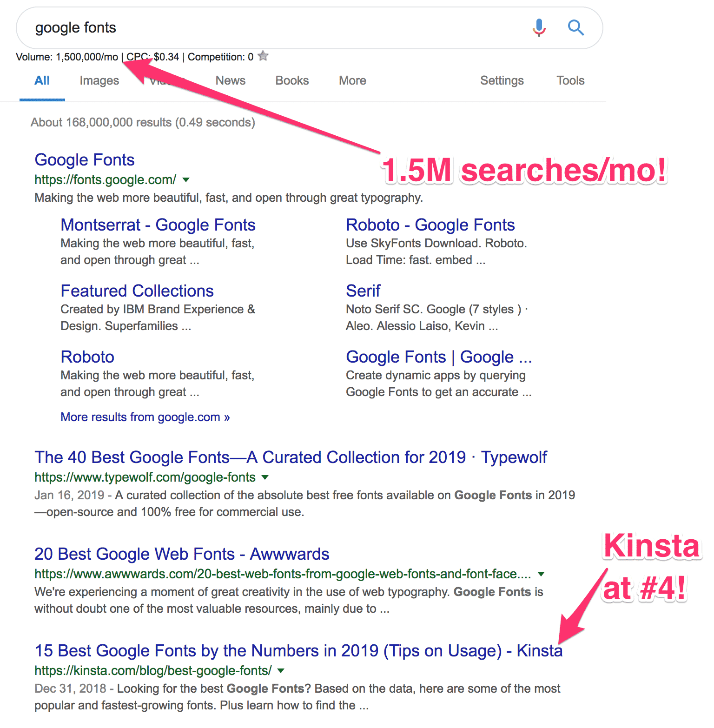
Task: Click the https://kinsta.com/blog/best-google-fonts/ URL text
Action: (x=153, y=670)
